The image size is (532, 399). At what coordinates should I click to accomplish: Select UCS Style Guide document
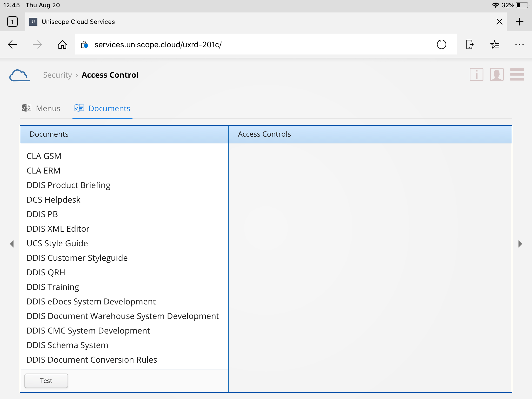(57, 243)
